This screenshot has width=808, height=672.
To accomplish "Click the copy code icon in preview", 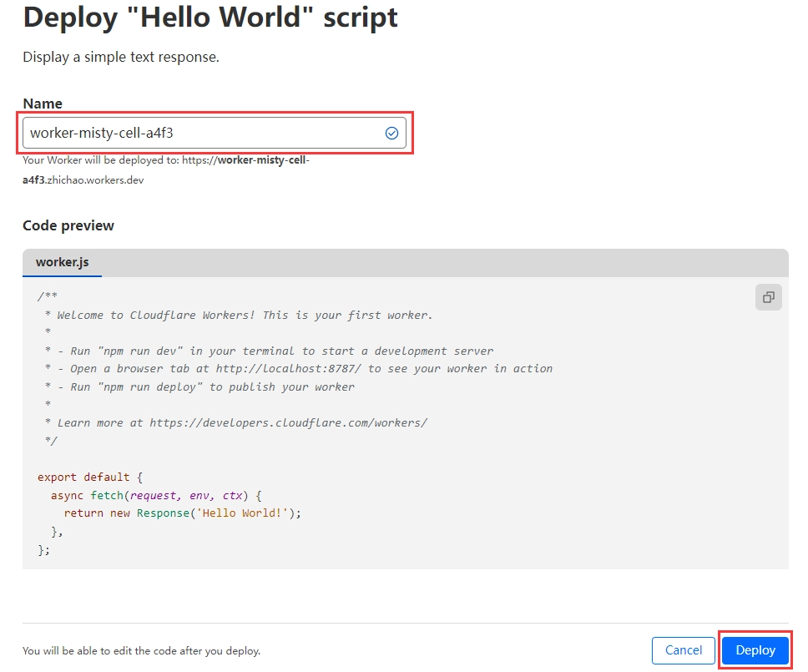I will pyautogui.click(x=768, y=297).
